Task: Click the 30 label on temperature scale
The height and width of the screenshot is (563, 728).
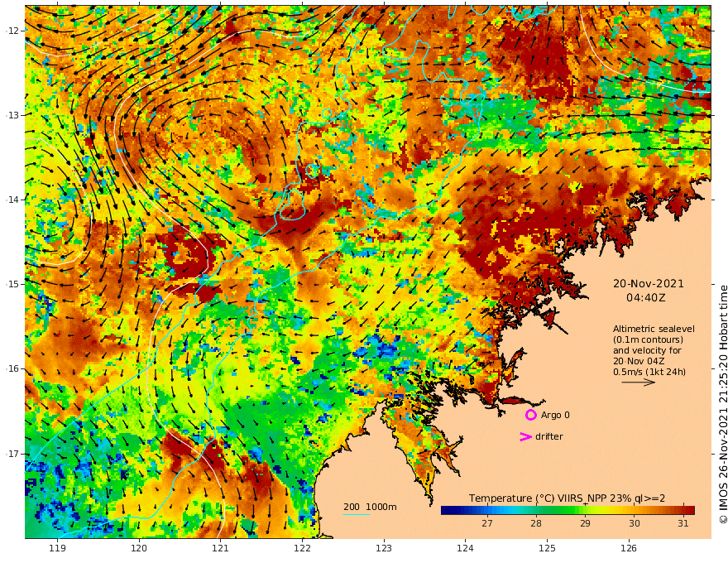Action: (635, 523)
